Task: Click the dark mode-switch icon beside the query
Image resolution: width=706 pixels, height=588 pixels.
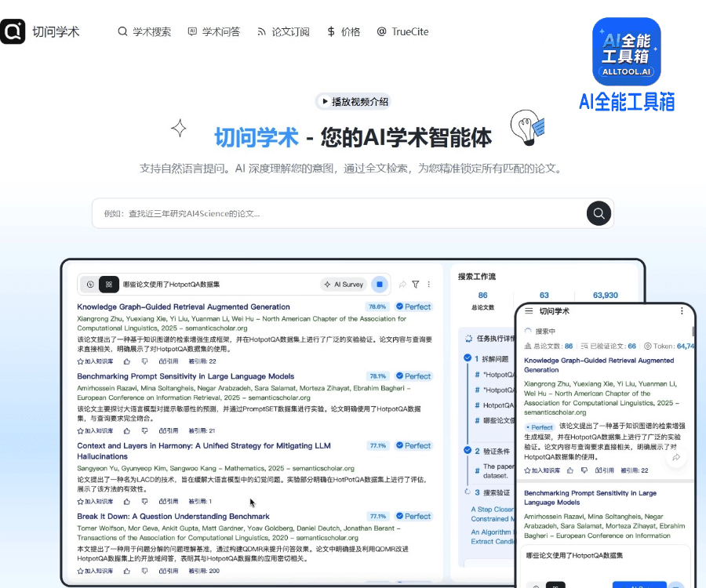Action: point(108,285)
